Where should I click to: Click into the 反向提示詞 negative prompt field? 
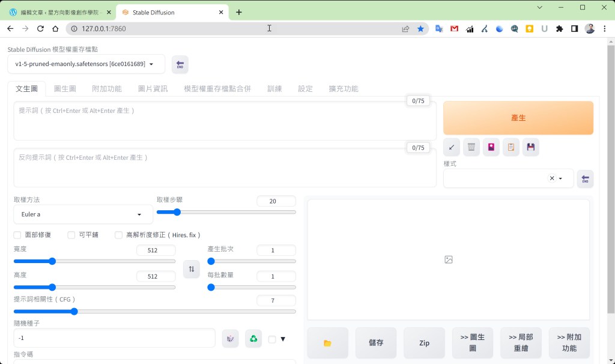(x=225, y=168)
